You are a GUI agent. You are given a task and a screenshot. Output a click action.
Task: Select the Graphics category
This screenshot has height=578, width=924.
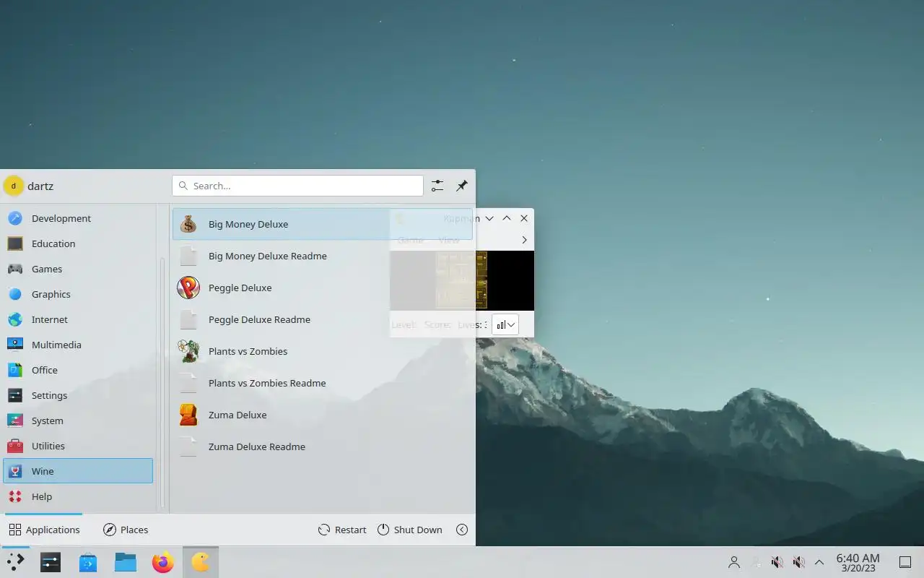click(78, 294)
